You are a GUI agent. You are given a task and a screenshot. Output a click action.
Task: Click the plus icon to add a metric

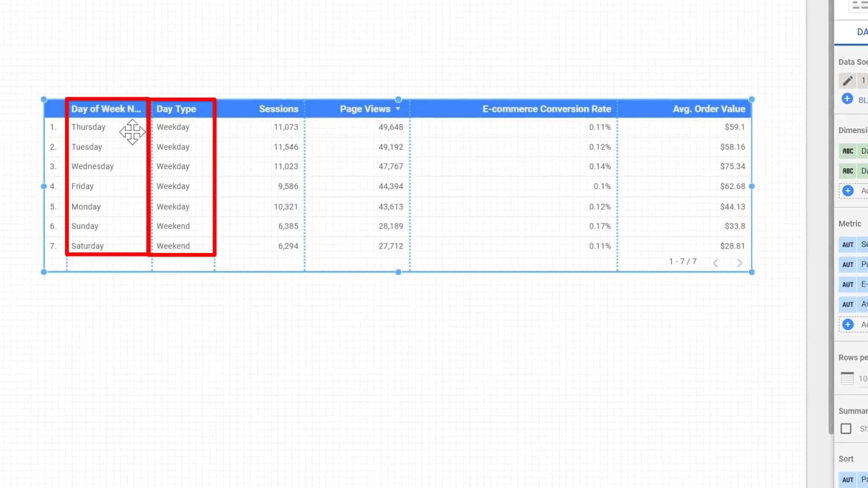coord(848,324)
